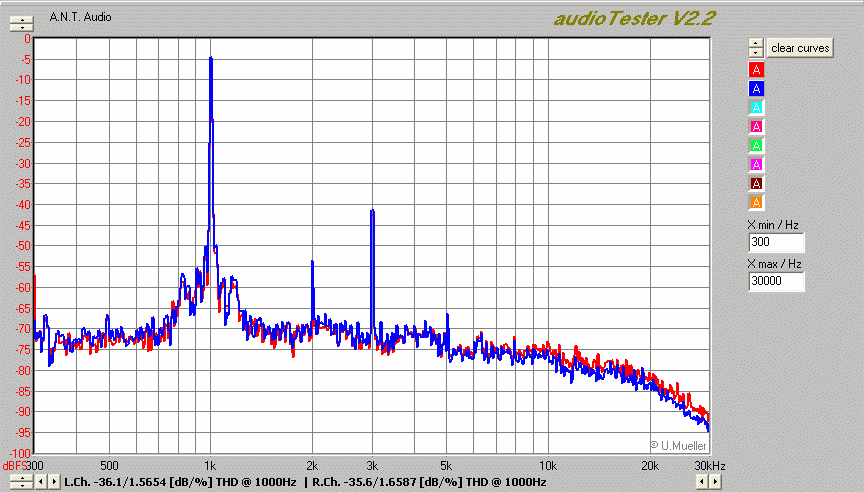Focus the X min / Hz field
Image resolution: width=864 pixels, height=492 pixels.
coord(776,242)
